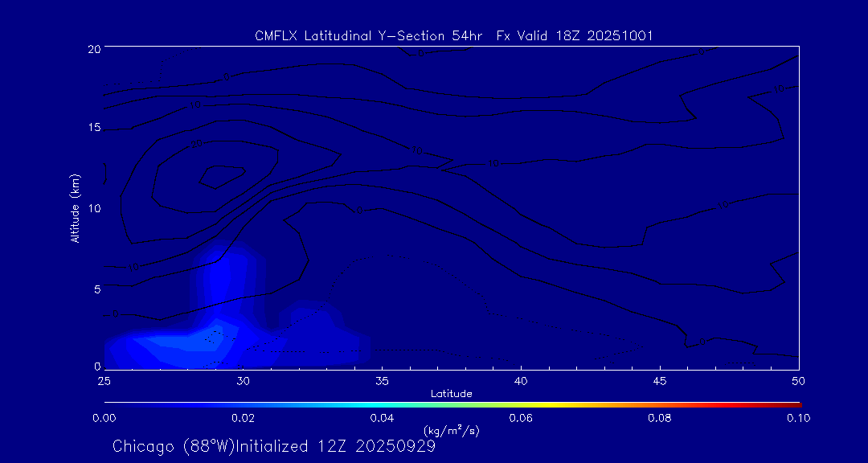Click the rainbow color scale bar
Screen dimensions: 868x463
[452, 405]
